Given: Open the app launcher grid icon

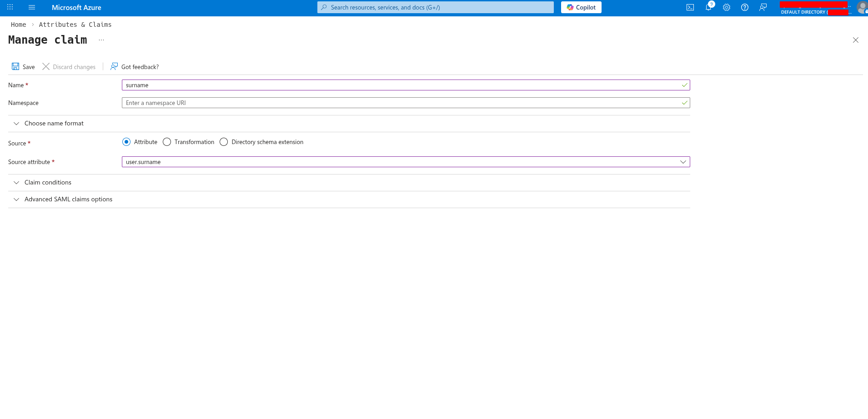Looking at the screenshot, I should click(x=10, y=7).
